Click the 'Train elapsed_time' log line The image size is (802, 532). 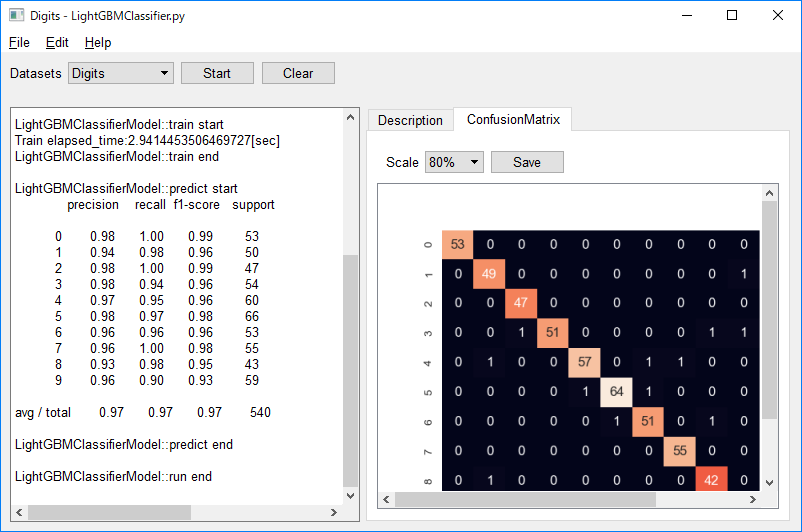pyautogui.click(x=147, y=141)
